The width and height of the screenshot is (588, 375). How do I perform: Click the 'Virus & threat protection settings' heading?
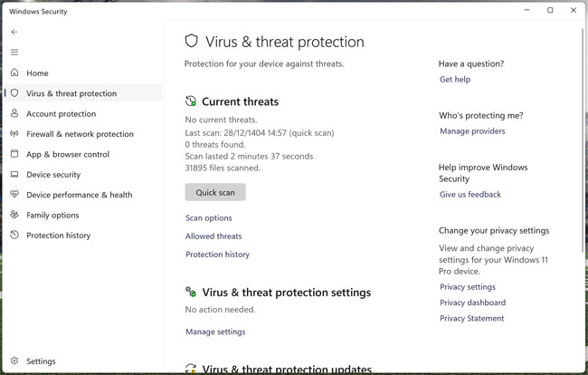click(x=287, y=292)
